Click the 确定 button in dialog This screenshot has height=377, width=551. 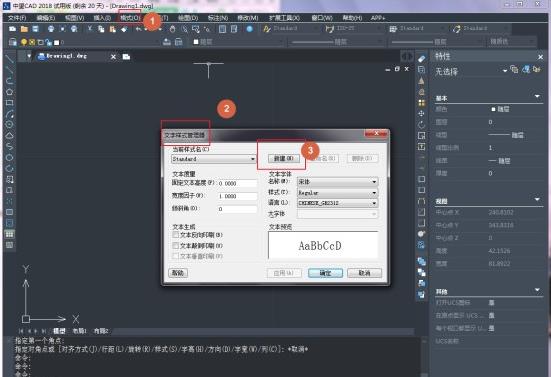tap(325, 273)
